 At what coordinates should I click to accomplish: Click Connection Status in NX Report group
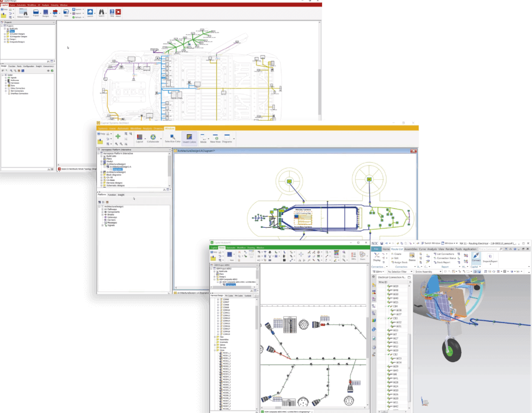(x=445, y=258)
